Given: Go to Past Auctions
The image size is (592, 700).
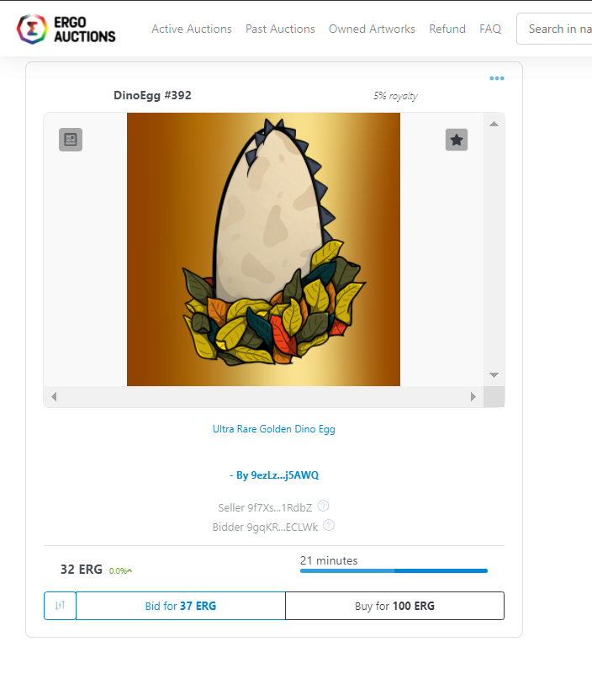Looking at the screenshot, I should [280, 29].
